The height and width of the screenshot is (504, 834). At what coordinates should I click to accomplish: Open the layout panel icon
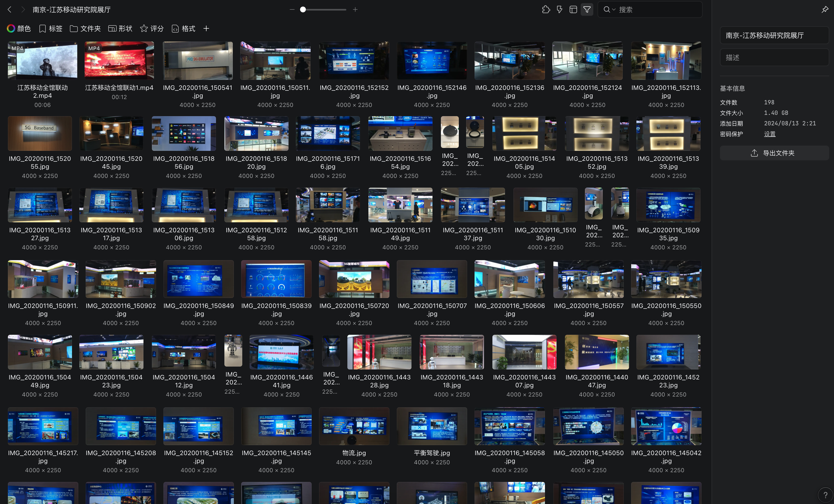coord(573,9)
